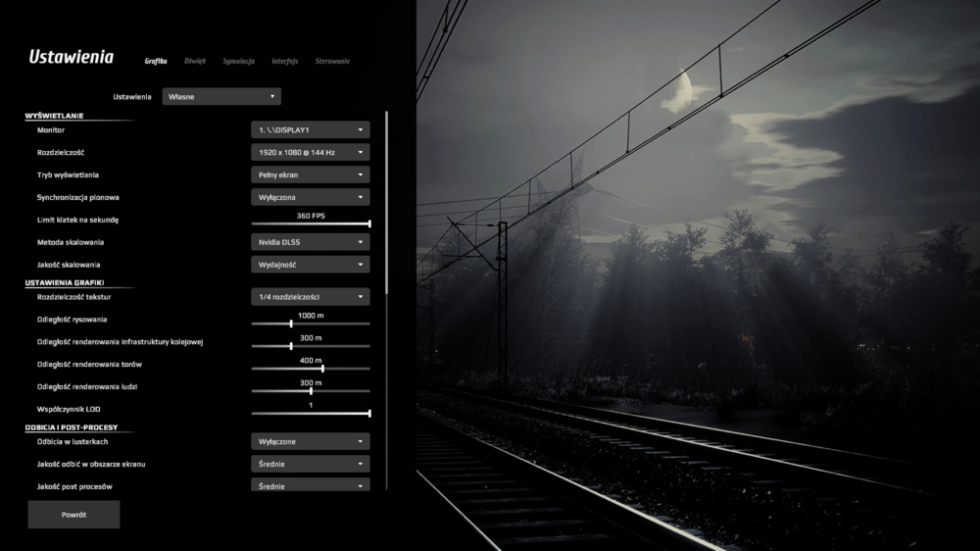Go to the Interfejs tab
Screen dimensions: 980x551
(284, 61)
